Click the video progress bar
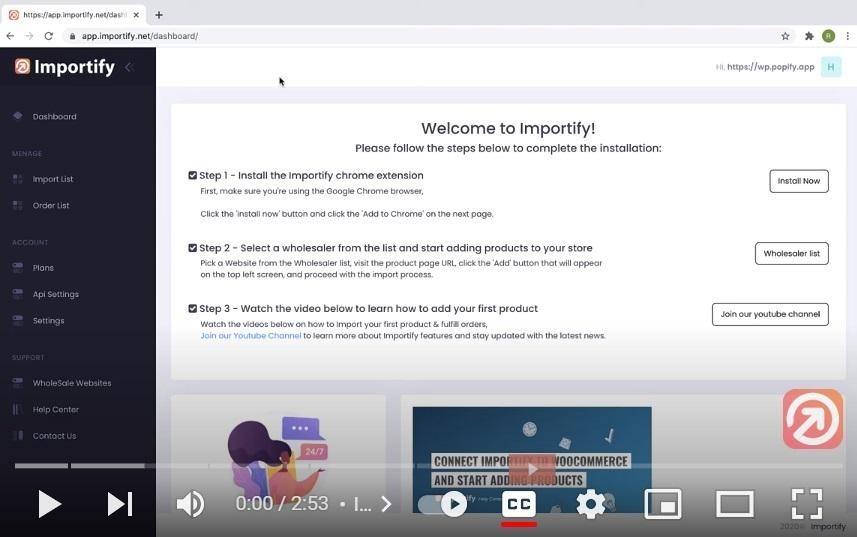Viewport: 857px width, 537px height. (428, 466)
